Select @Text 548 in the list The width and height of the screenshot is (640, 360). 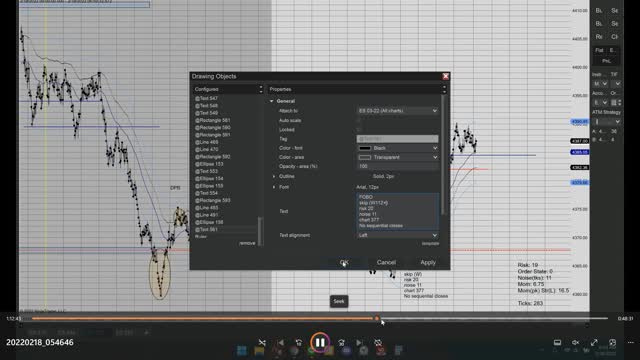[206, 106]
